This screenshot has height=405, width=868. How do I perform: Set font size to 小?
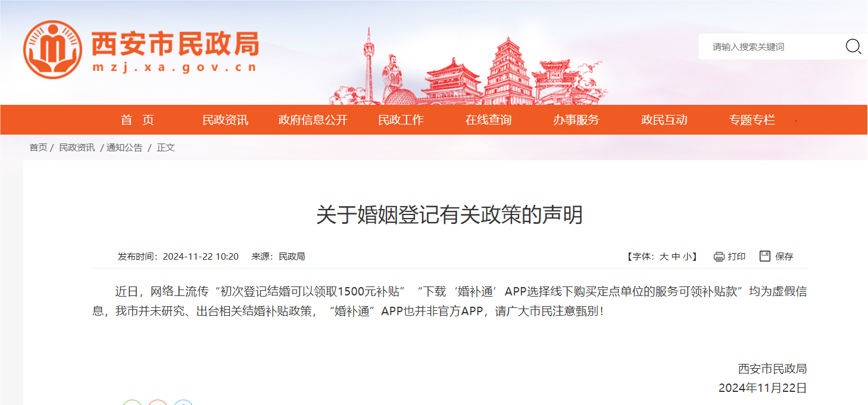click(x=688, y=257)
